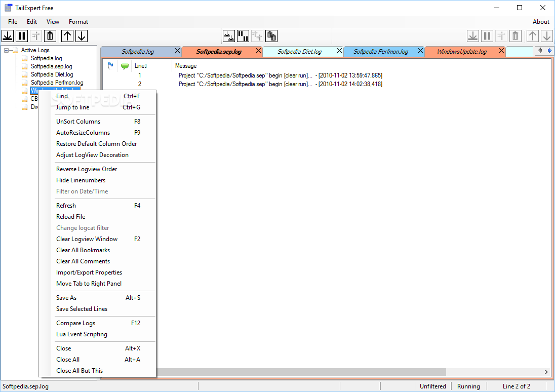
Task: Choose Clear All Bookmarks
Action: tap(97, 250)
